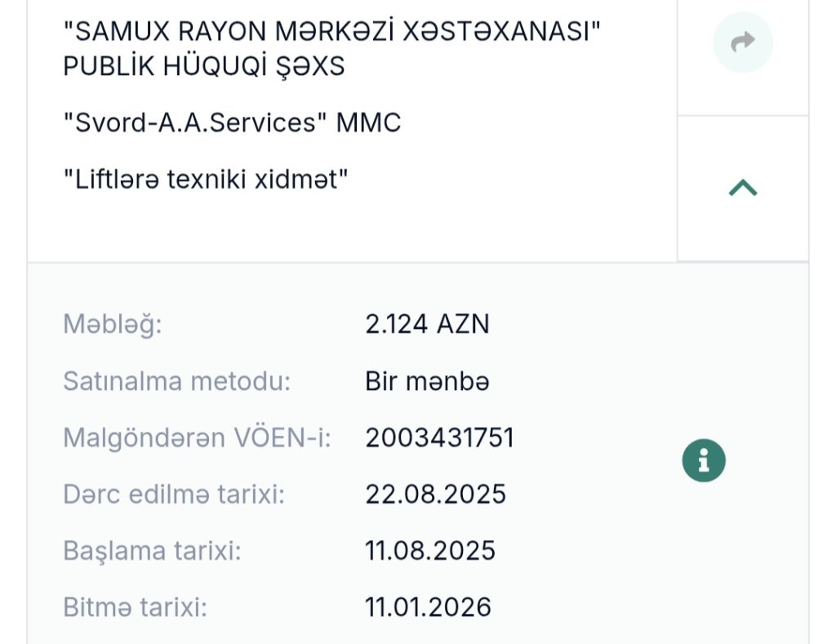Image resolution: width=836 pixels, height=644 pixels.
Task: Open supplier "Svord-A.A.Services" MMC
Action: pos(232,122)
